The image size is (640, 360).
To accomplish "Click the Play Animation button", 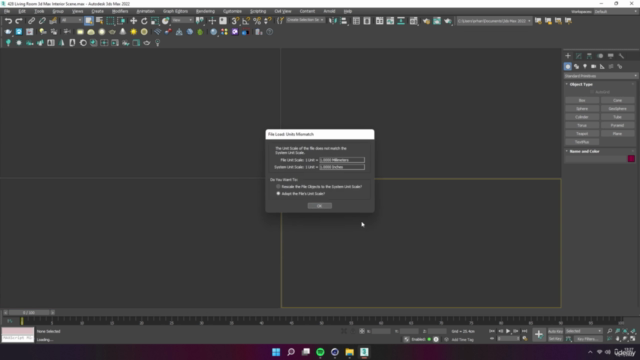I will click(x=508, y=331).
